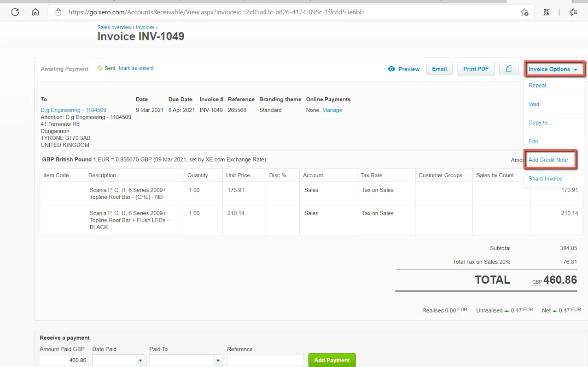Select Repeat from Invoice Options menu
This screenshot has width=588, height=367.
(x=537, y=85)
